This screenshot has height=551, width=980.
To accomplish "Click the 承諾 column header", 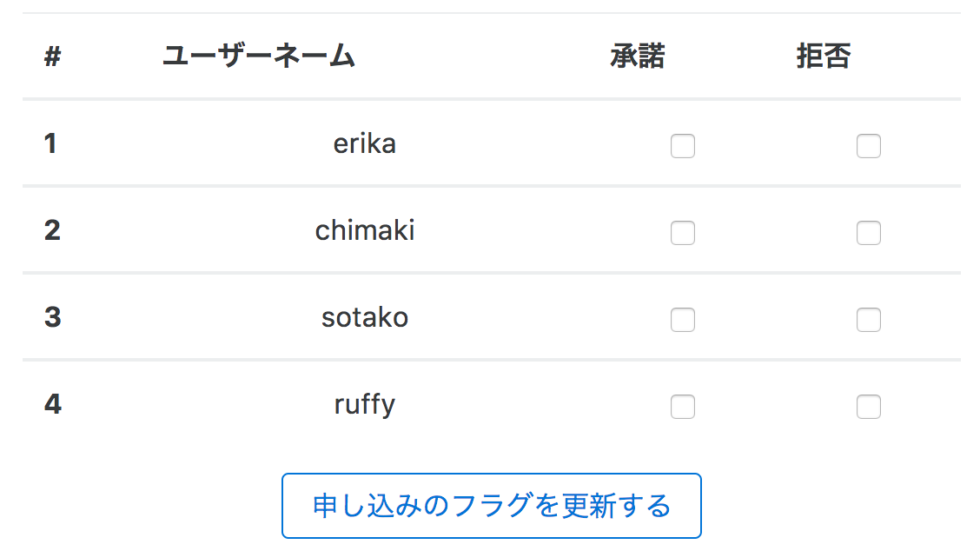I will pos(639,56).
